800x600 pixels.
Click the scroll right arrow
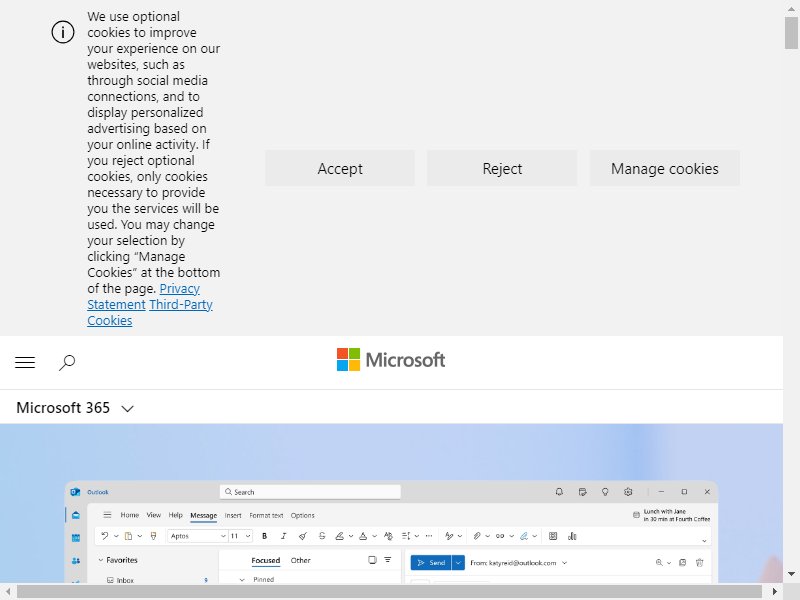774,592
